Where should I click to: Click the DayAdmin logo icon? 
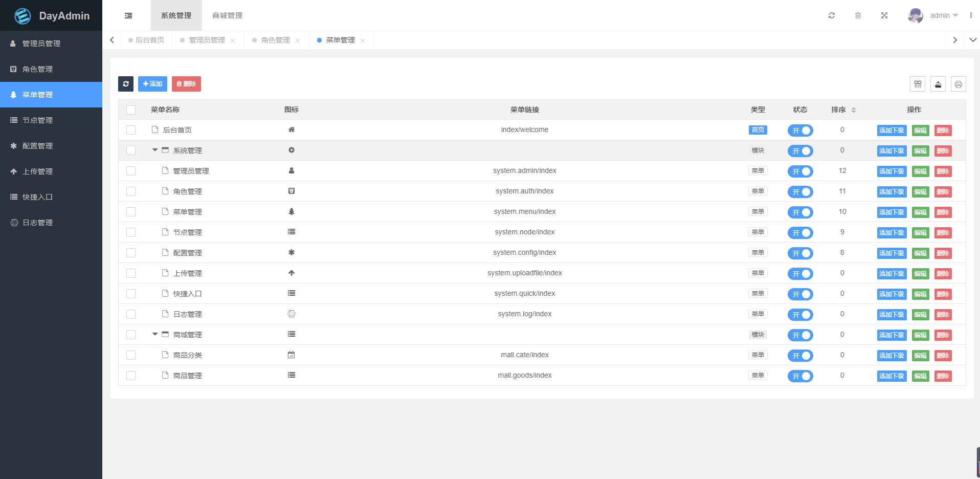[x=23, y=16]
